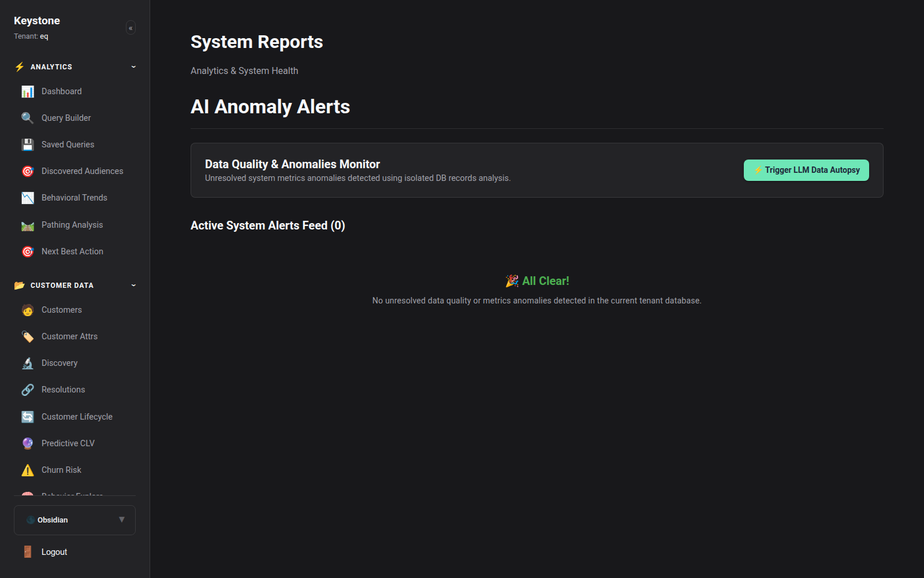Open the Query Builder menu label
Viewport: 924px width, 578px height.
[66, 118]
